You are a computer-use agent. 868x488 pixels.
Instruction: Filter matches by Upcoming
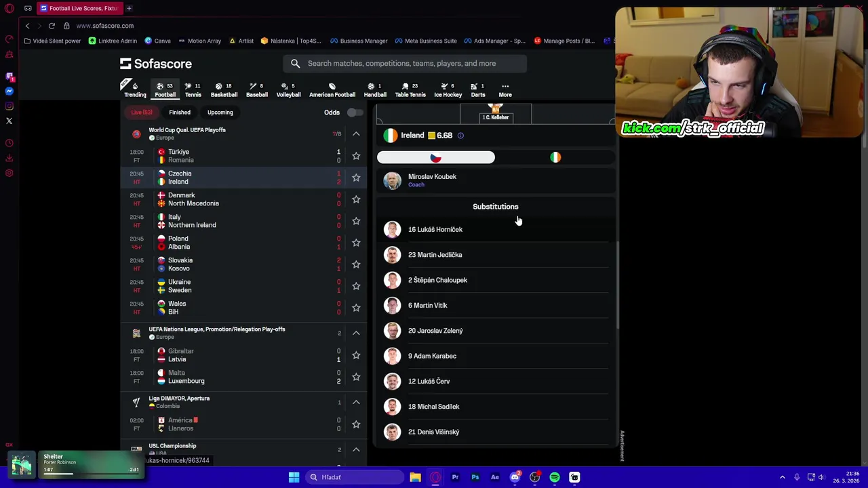click(x=220, y=113)
